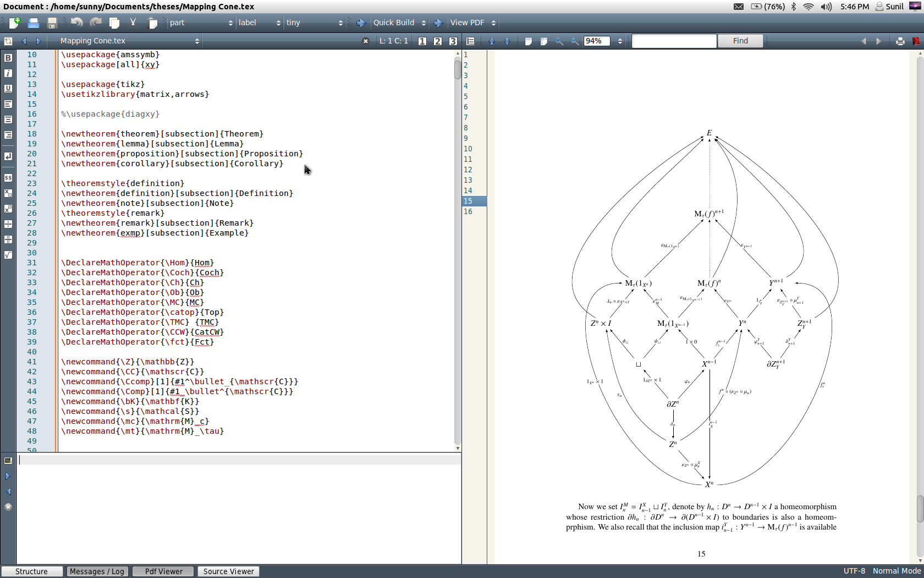Click the Bold formatting icon in sidebar
This screenshot has width=924, height=578.
[x=8, y=58]
